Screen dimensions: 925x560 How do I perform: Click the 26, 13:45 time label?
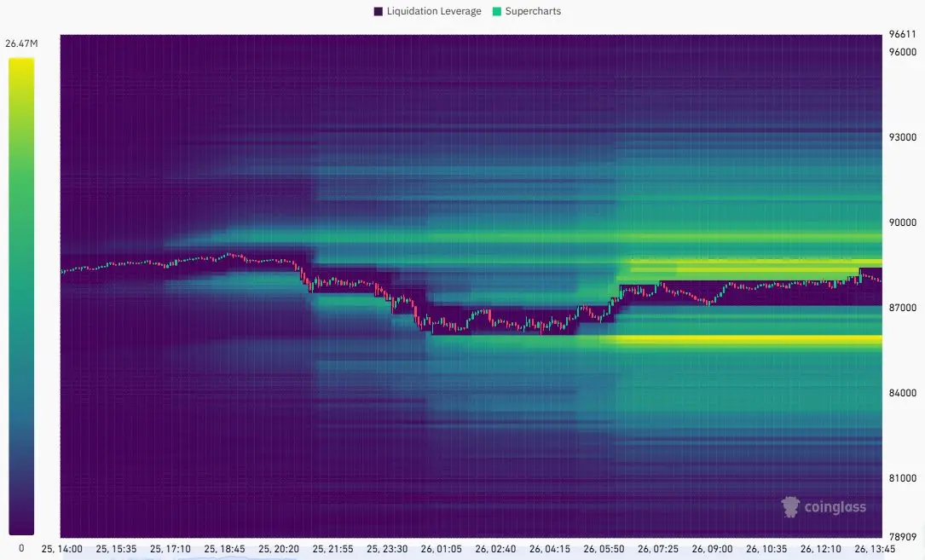pyautogui.click(x=876, y=549)
